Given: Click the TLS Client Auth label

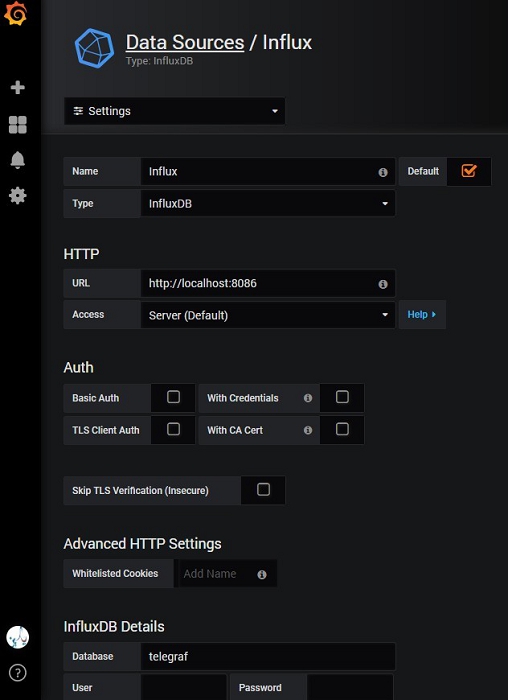Looking at the screenshot, I should [106, 430].
